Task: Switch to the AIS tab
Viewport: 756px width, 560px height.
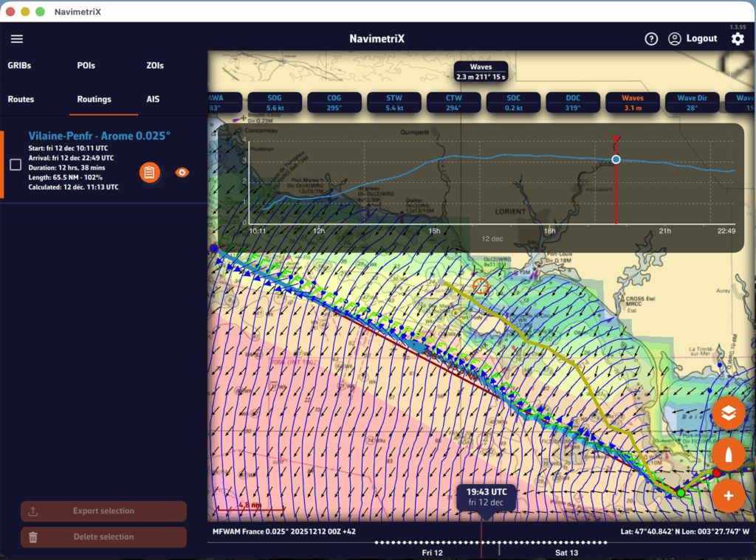Action: 153,99
